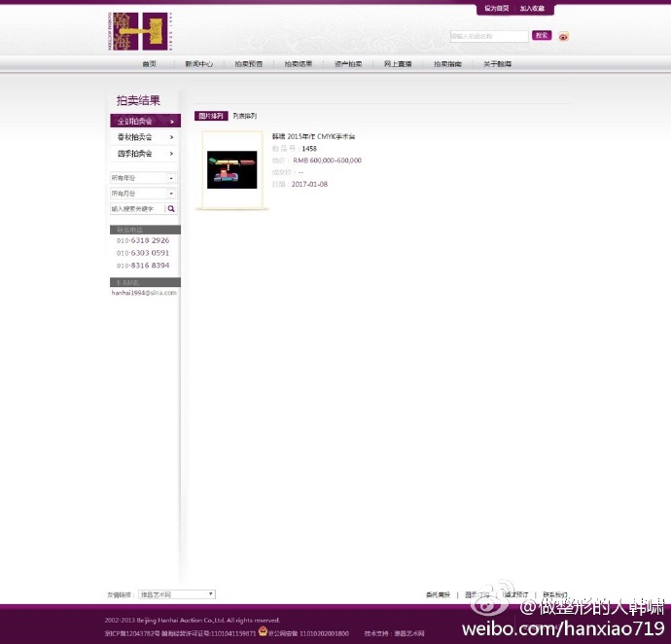The height and width of the screenshot is (644, 671).
Task: Click the arrow next to 全部拍卖会
Action: click(171, 122)
